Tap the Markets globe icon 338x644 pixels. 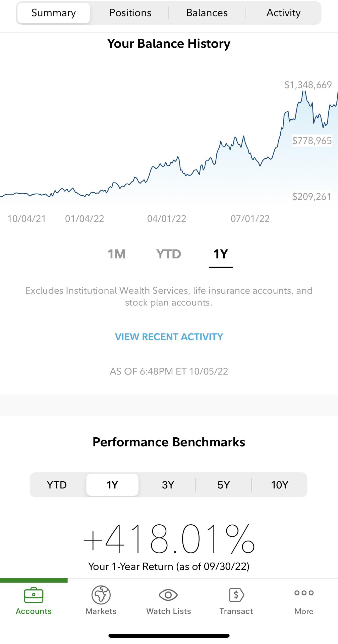(x=101, y=595)
